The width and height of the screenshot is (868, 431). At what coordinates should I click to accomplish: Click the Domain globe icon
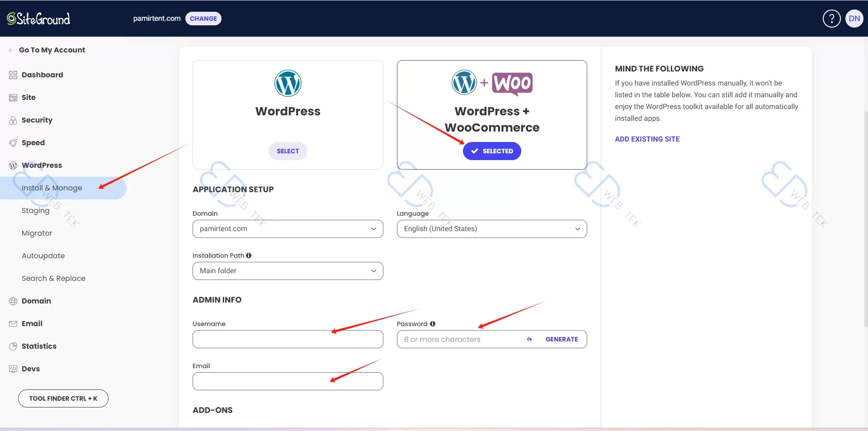(13, 301)
